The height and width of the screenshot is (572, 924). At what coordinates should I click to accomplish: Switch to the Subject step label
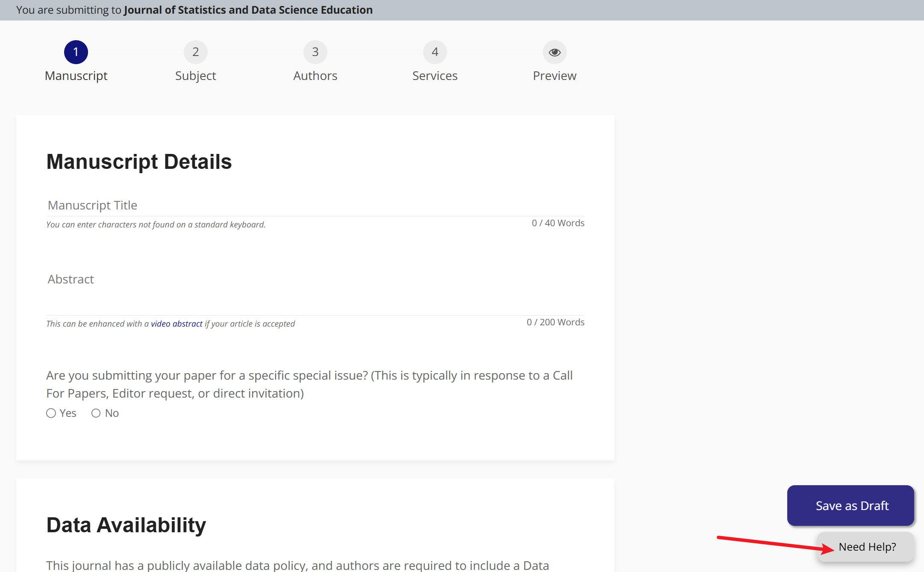click(196, 76)
